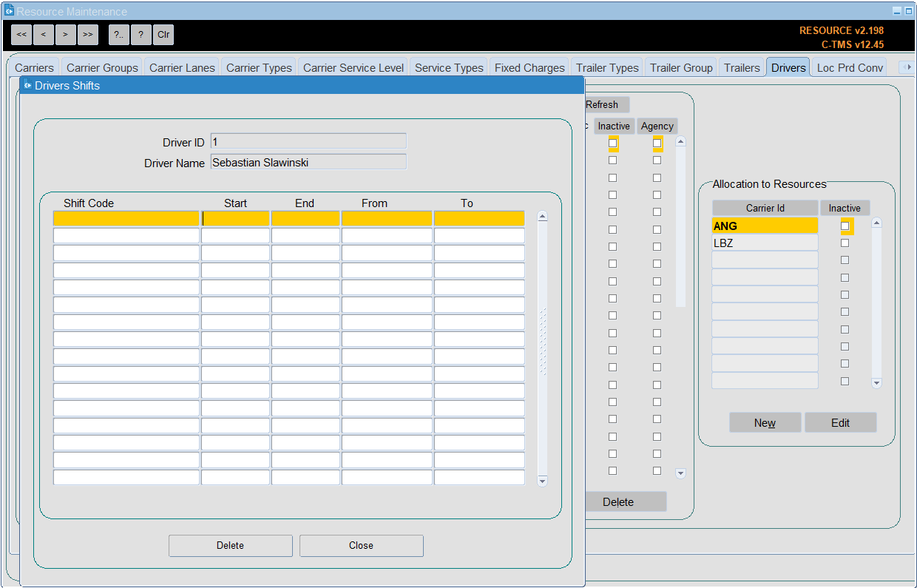Click the next record > button
The height and width of the screenshot is (588, 917).
coord(66,35)
